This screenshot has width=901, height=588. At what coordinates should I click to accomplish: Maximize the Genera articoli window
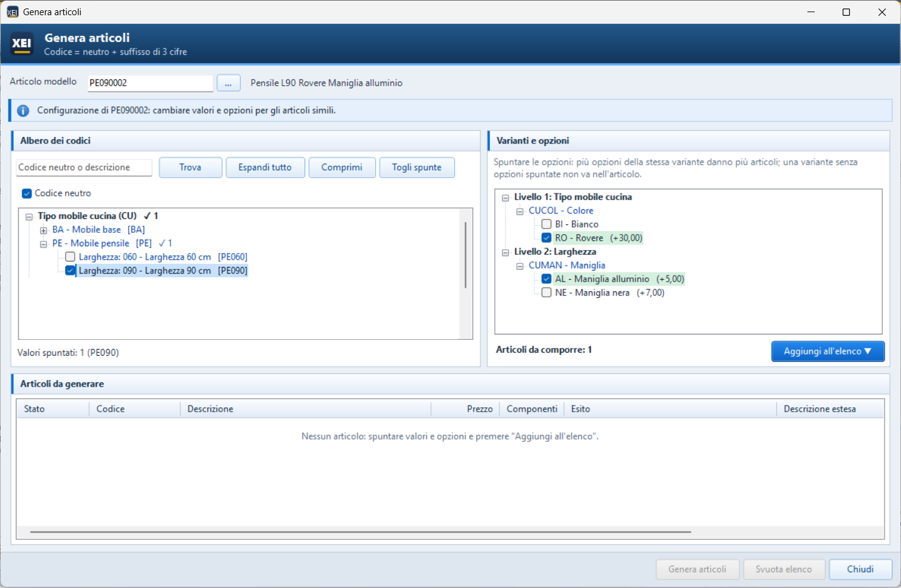click(846, 12)
